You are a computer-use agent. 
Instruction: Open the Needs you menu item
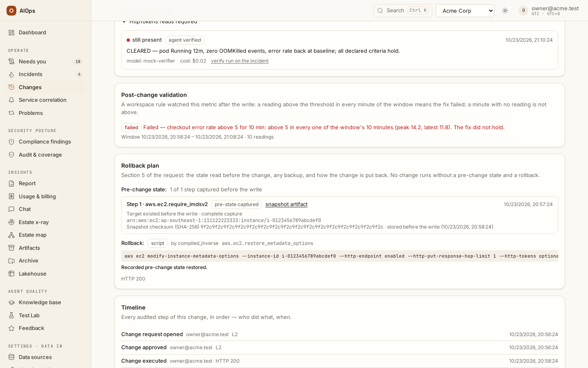[46, 62]
